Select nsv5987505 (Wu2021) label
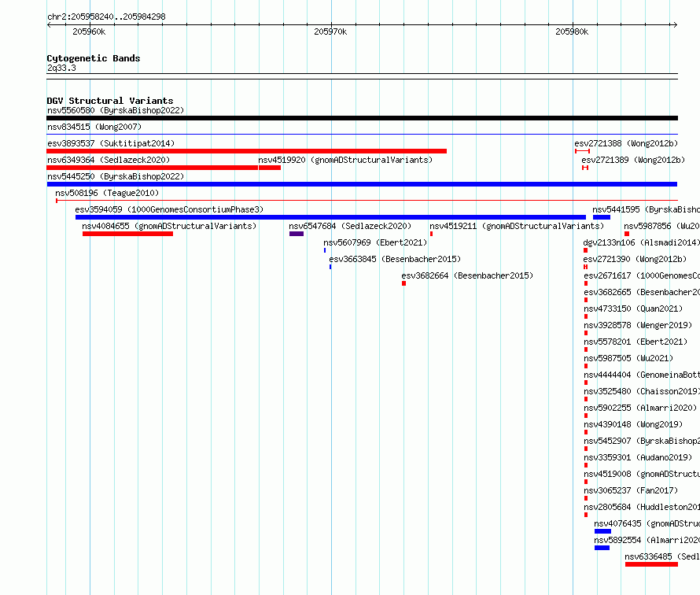 pyautogui.click(x=628, y=358)
